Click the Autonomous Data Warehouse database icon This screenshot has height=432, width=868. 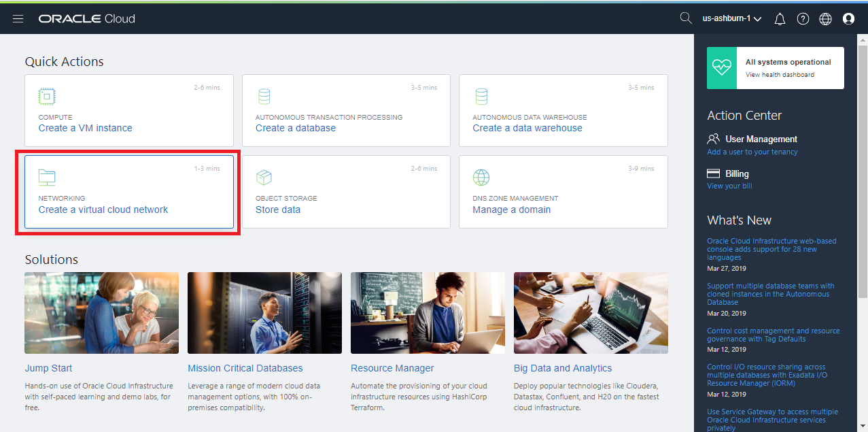pyautogui.click(x=481, y=97)
